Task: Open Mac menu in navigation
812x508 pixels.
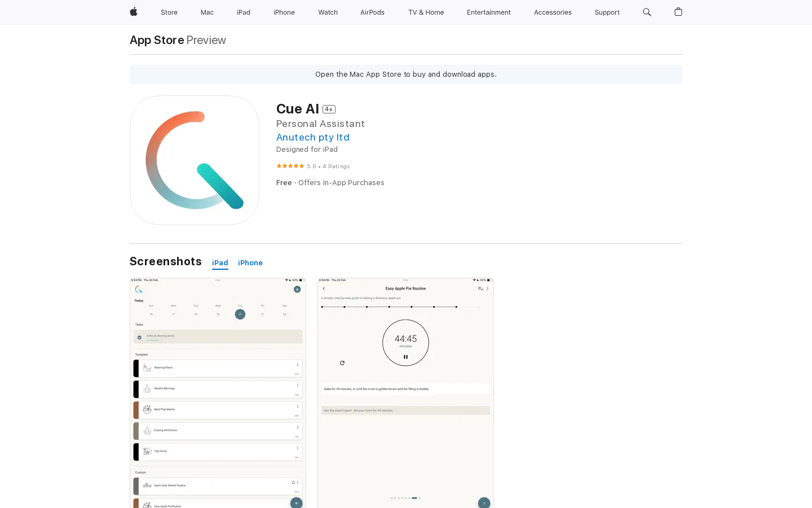Action: 207,12
